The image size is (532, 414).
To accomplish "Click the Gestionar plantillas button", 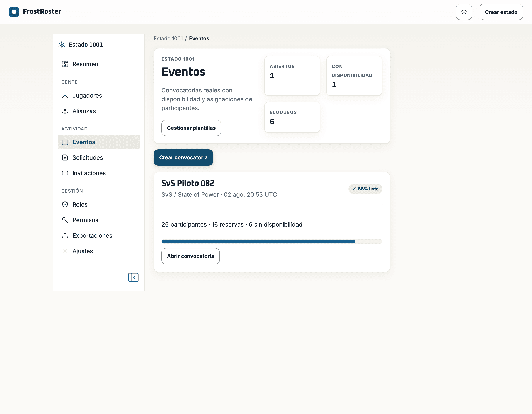I will pos(191,128).
